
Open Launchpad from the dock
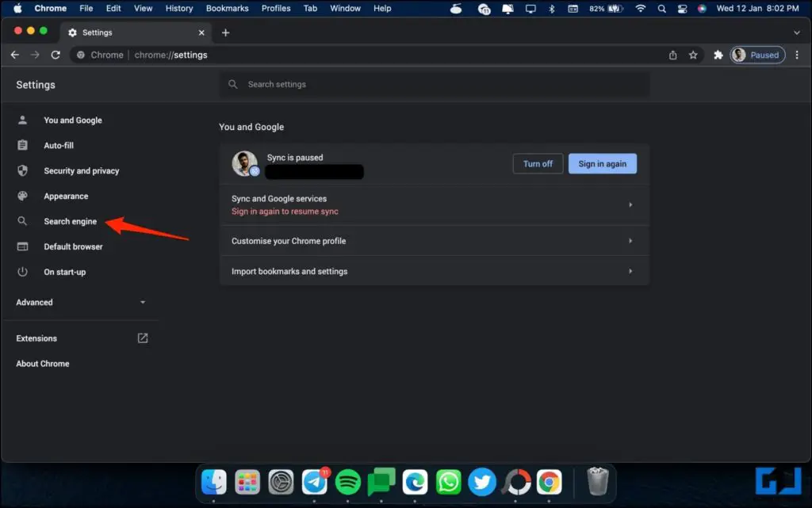point(247,482)
